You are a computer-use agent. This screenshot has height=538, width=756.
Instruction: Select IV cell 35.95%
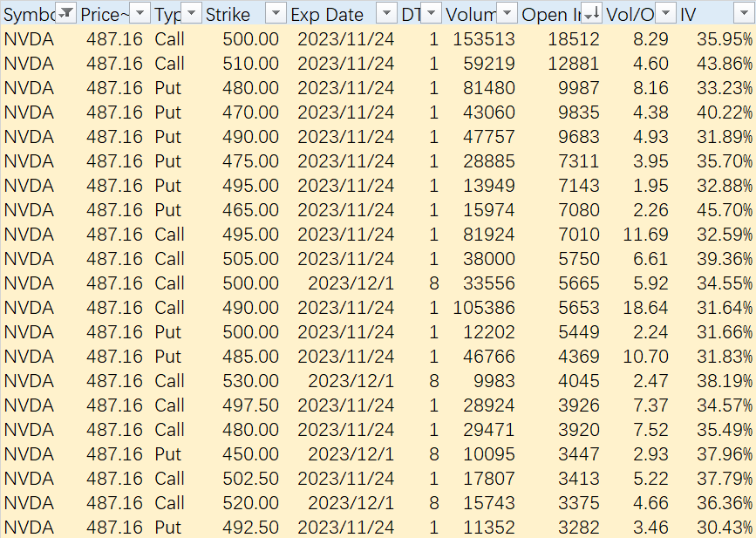725,39
